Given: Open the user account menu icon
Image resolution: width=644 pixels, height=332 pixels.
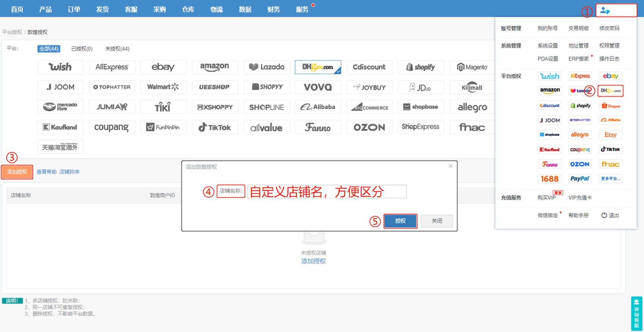Looking at the screenshot, I should click(x=605, y=11).
